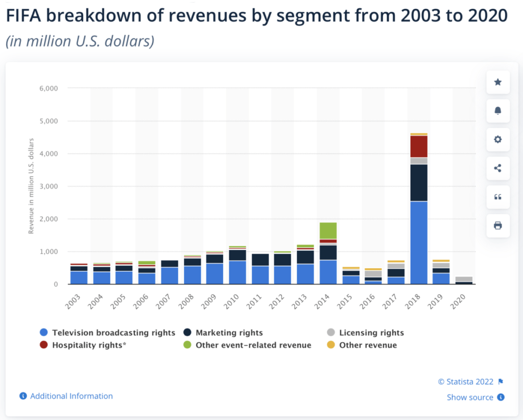Viewport: 523px width, 420px height.
Task: Open chart settings gear icon
Action: [x=497, y=139]
